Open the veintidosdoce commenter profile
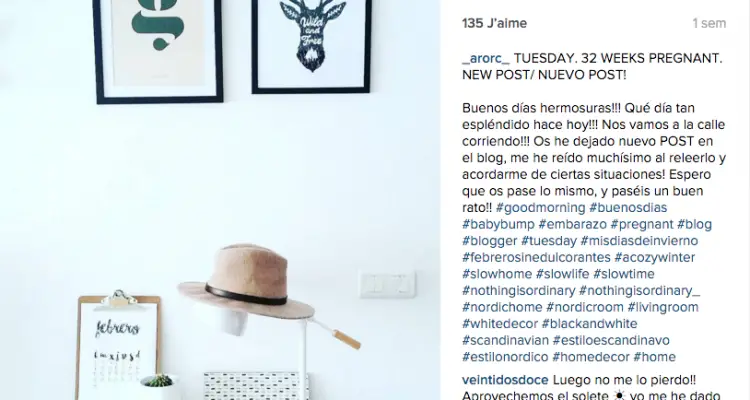Image resolution: width=750 pixels, height=400 pixels. click(505, 380)
